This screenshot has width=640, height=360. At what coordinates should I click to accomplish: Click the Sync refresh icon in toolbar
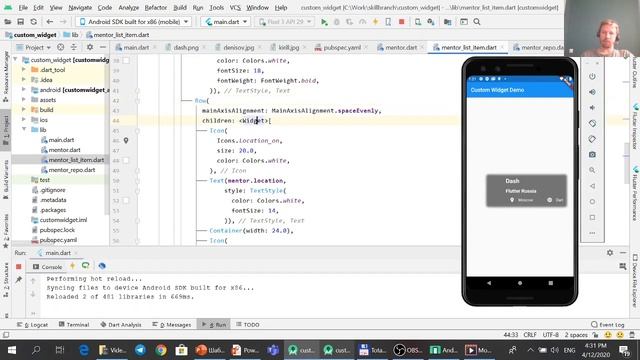33,22
